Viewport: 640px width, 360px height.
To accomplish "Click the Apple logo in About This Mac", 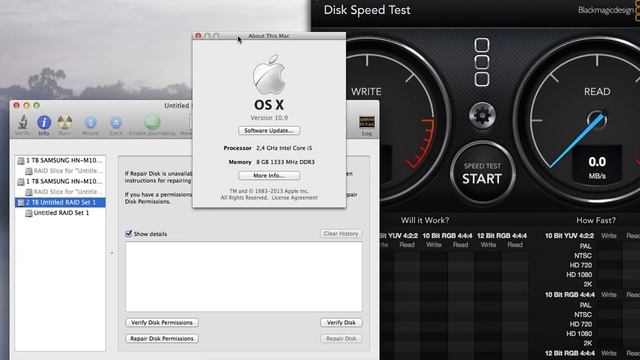I will [269, 75].
